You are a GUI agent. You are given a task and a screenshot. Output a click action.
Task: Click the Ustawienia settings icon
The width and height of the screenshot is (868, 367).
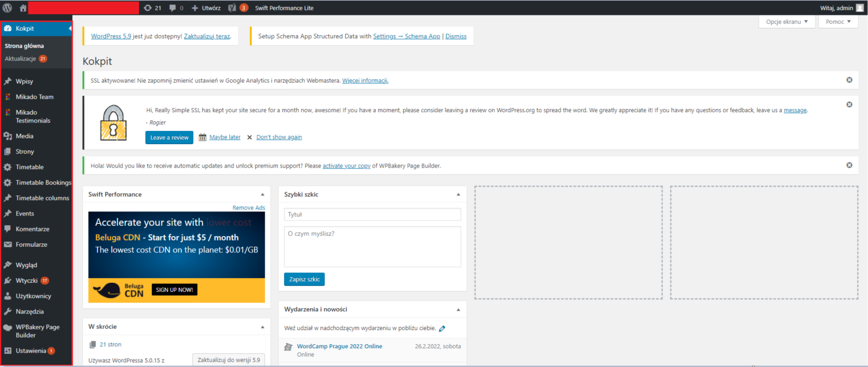click(x=7, y=350)
